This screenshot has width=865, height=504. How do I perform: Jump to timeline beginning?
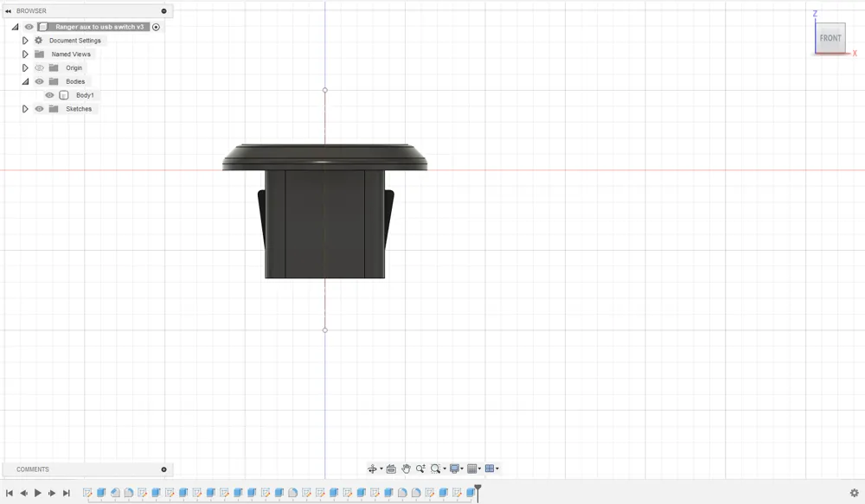point(9,493)
